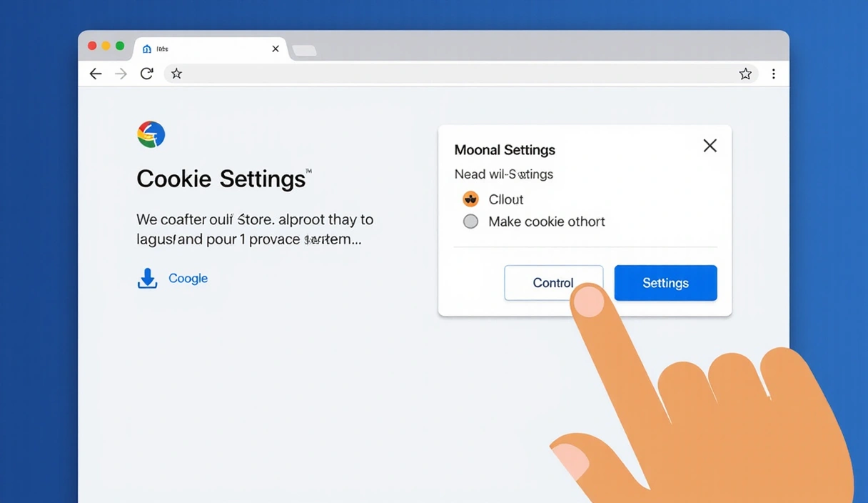Close the current browser tab
The height and width of the screenshot is (503, 868).
[x=276, y=49]
